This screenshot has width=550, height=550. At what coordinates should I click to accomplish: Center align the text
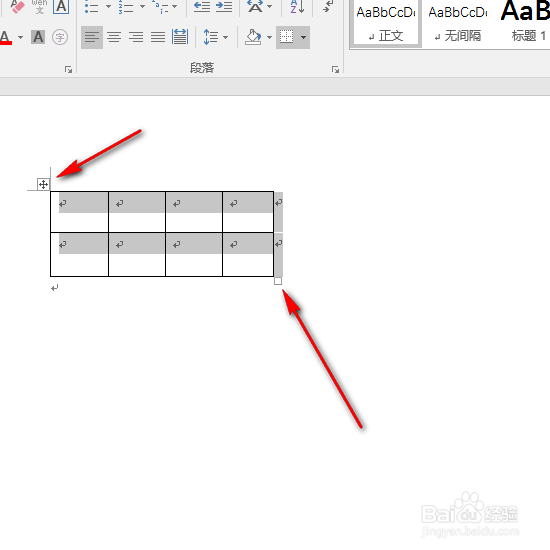pyautogui.click(x=114, y=37)
